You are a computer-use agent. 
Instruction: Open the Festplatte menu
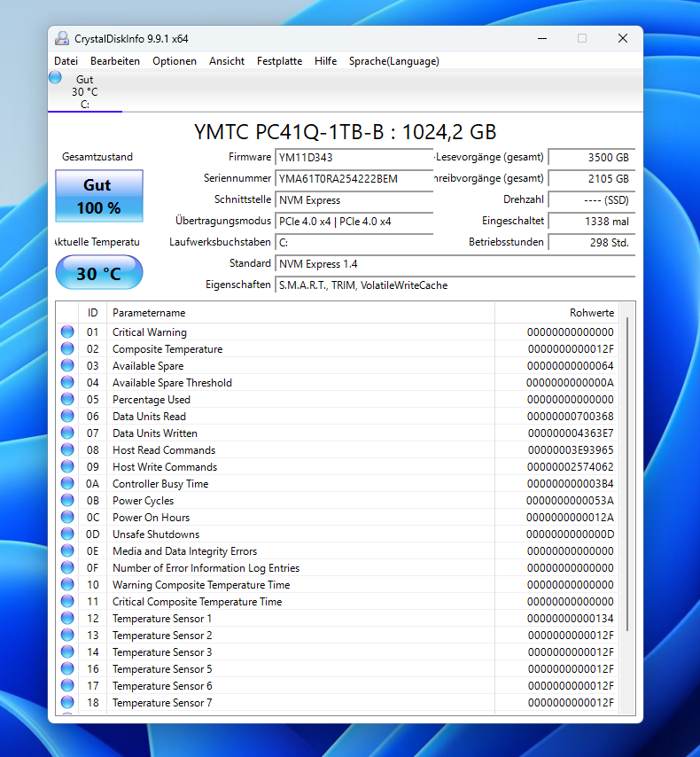coord(279,61)
